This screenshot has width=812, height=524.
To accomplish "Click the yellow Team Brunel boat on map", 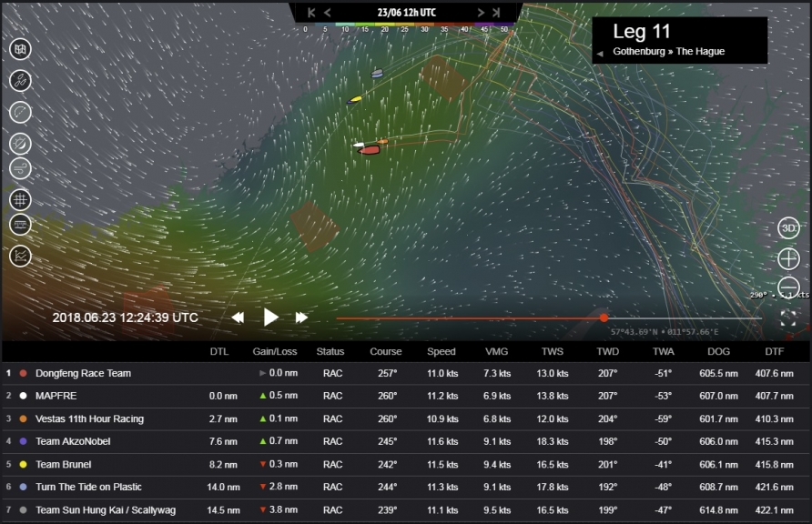I will [x=356, y=99].
